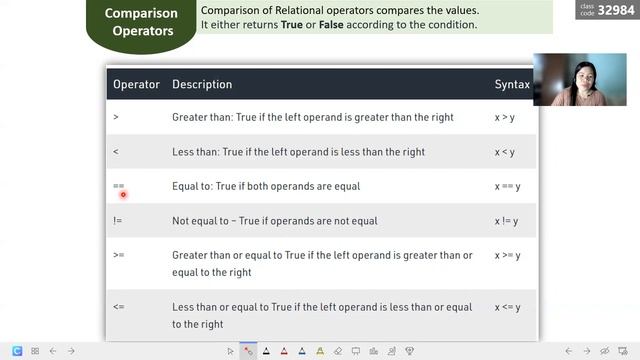This screenshot has height=360, width=640.
Task: Click the 'x > y' syntax cell
Action: tap(504, 118)
